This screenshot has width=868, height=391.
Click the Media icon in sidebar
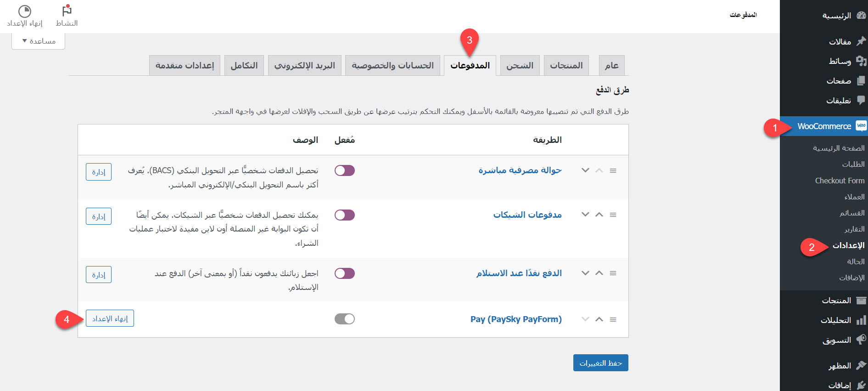[x=861, y=61]
